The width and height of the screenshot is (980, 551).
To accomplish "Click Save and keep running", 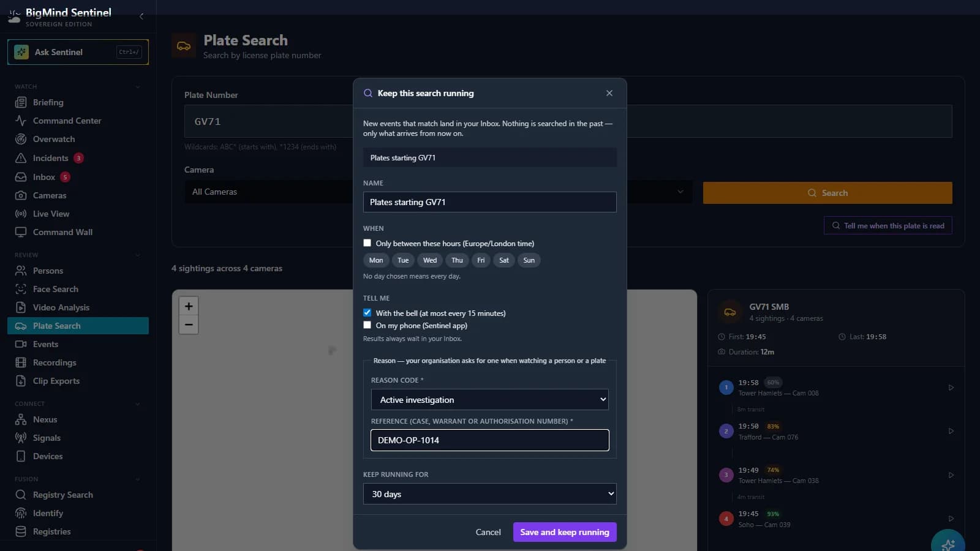I will [x=565, y=532].
